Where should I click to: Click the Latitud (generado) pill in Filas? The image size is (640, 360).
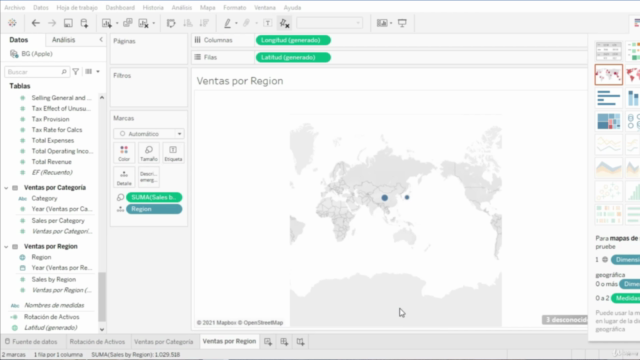(293, 58)
